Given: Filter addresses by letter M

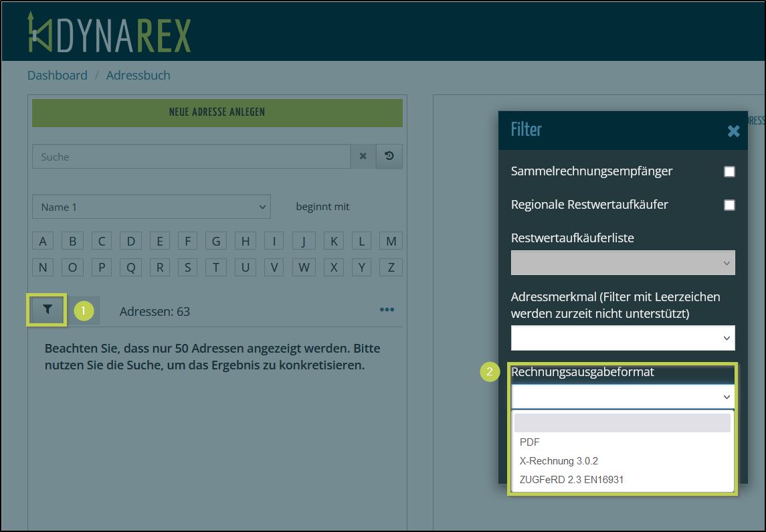Looking at the screenshot, I should tap(391, 242).
